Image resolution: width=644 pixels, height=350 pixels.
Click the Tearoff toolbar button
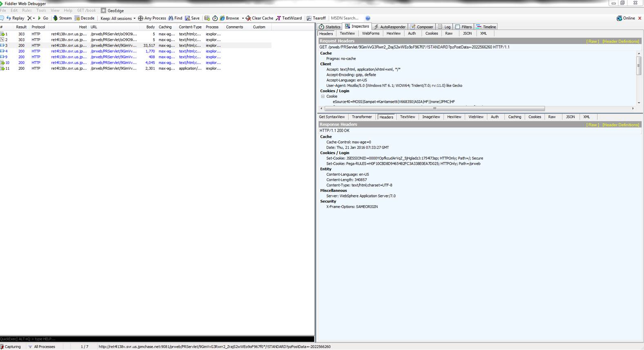click(x=316, y=18)
